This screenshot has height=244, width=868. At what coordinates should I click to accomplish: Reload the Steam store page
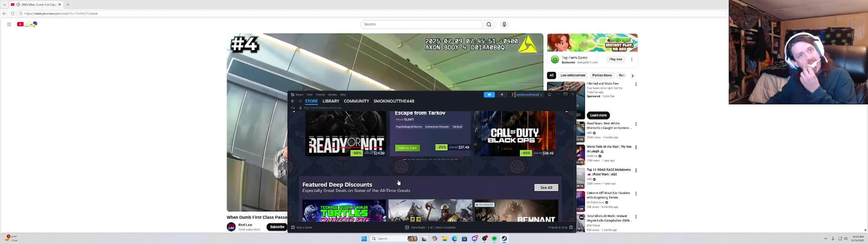pyautogui.click(x=293, y=108)
